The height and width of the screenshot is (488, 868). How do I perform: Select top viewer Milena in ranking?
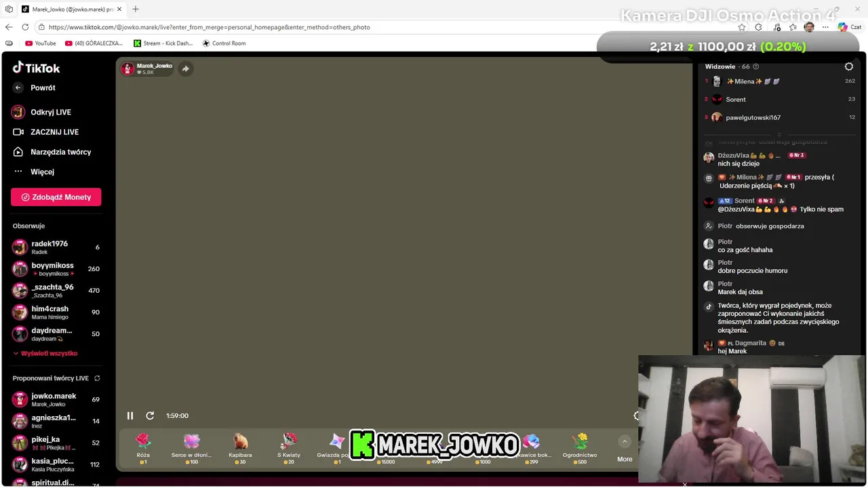pos(780,81)
